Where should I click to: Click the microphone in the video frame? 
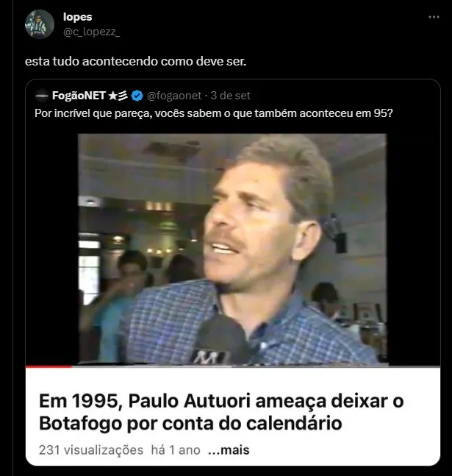point(221,340)
